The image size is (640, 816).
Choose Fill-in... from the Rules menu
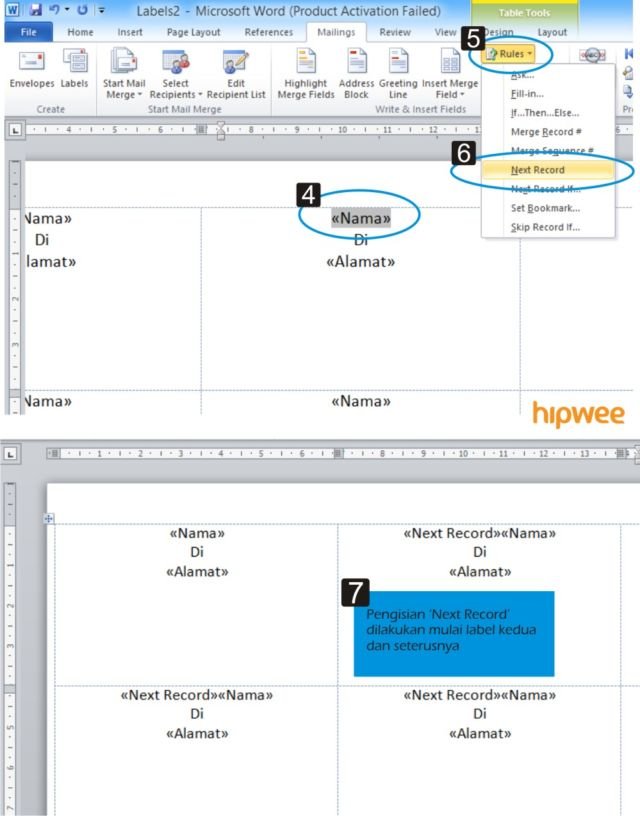tap(527, 94)
